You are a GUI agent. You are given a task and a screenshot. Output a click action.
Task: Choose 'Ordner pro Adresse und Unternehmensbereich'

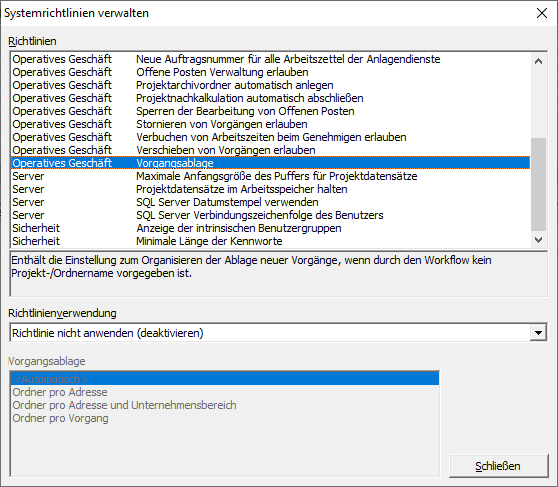pyautogui.click(x=225, y=405)
